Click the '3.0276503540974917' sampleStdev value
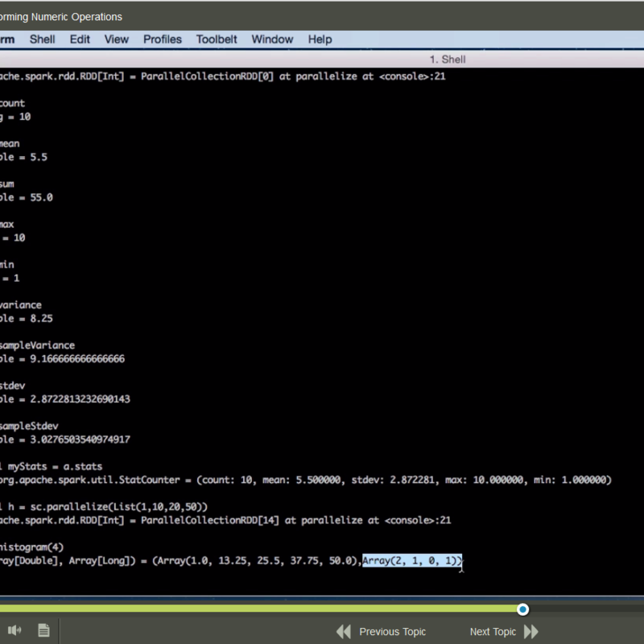The height and width of the screenshot is (644, 644). coord(80,440)
